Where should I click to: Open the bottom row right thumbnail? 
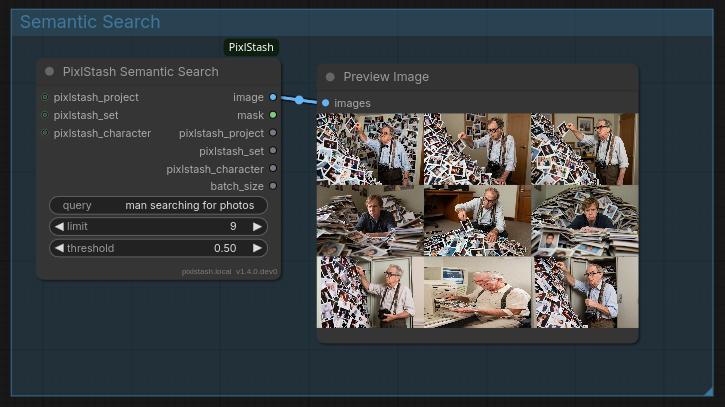point(585,292)
